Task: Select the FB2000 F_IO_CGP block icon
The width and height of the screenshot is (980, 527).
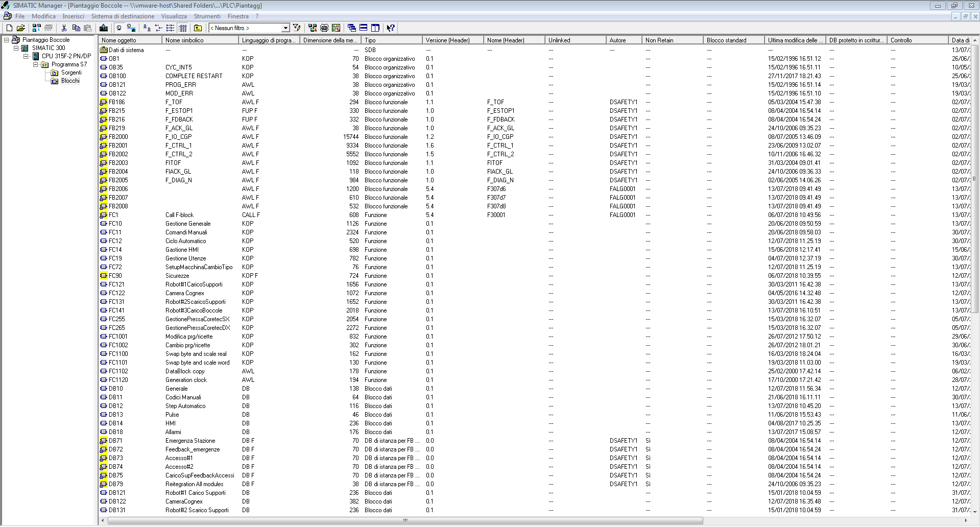Action: (x=104, y=137)
